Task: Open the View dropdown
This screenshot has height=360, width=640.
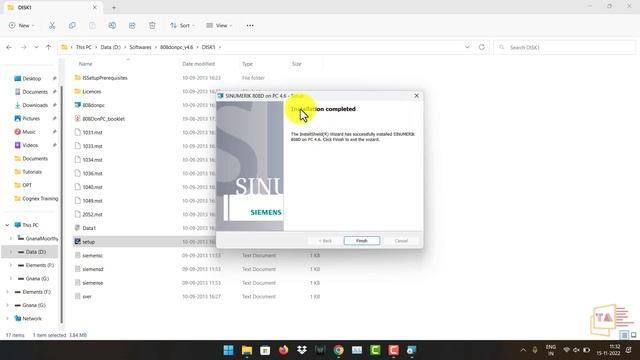Action: (x=219, y=25)
